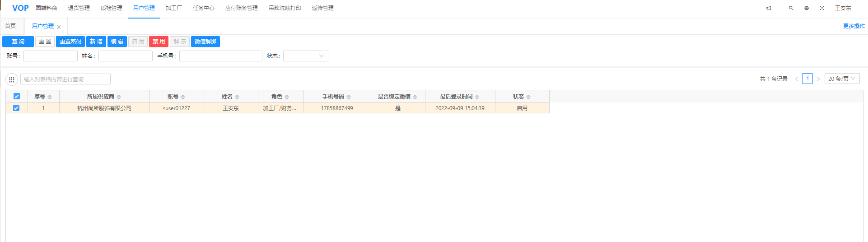Screen dimensions: 868x242
Task: Click the 重置密码 button
Action: tap(70, 42)
